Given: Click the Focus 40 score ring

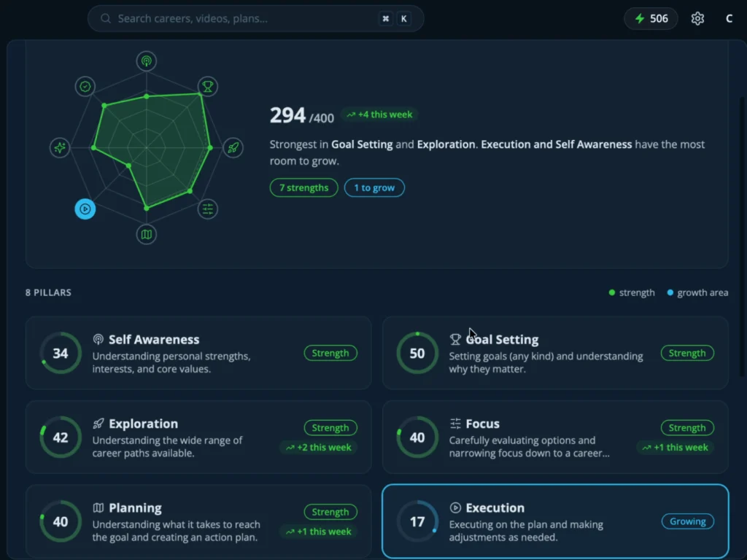Looking at the screenshot, I should 417,437.
